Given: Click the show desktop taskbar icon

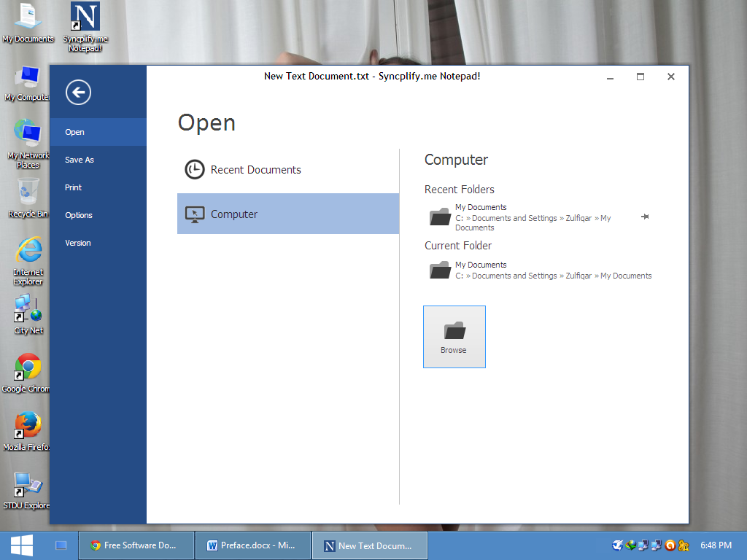Looking at the screenshot, I should click(61, 545).
